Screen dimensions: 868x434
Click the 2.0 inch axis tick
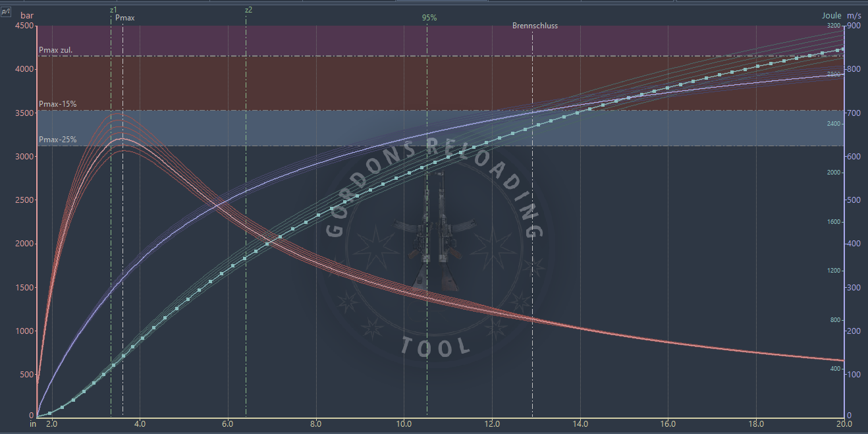pyautogui.click(x=51, y=424)
